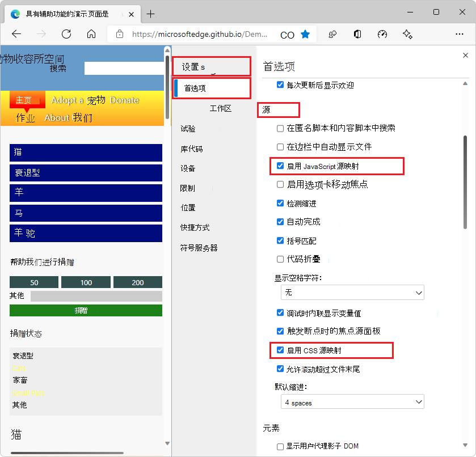
Task: Open 试验 settings page
Action: click(188, 129)
